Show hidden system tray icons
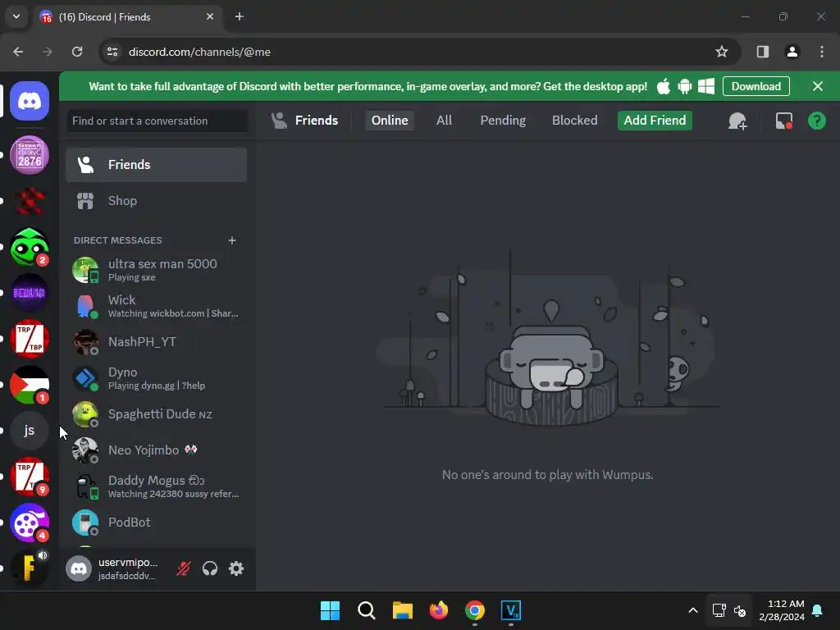The height and width of the screenshot is (630, 840). click(x=692, y=610)
